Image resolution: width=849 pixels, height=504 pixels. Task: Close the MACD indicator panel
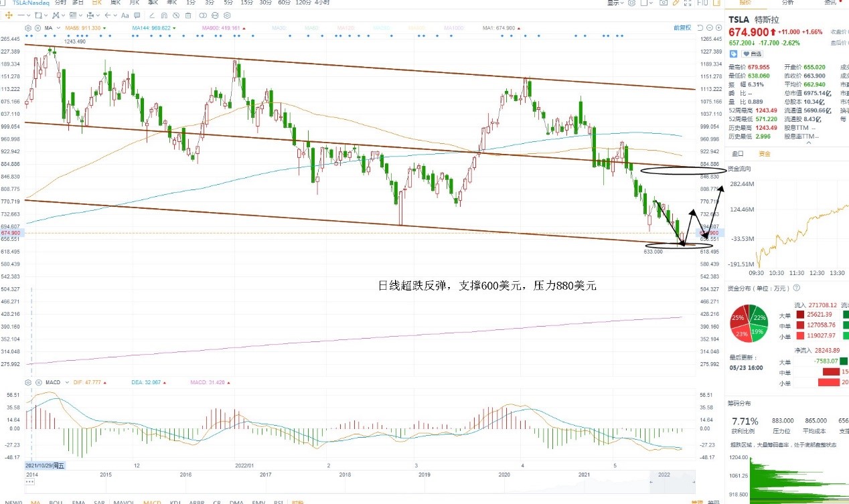(38, 382)
